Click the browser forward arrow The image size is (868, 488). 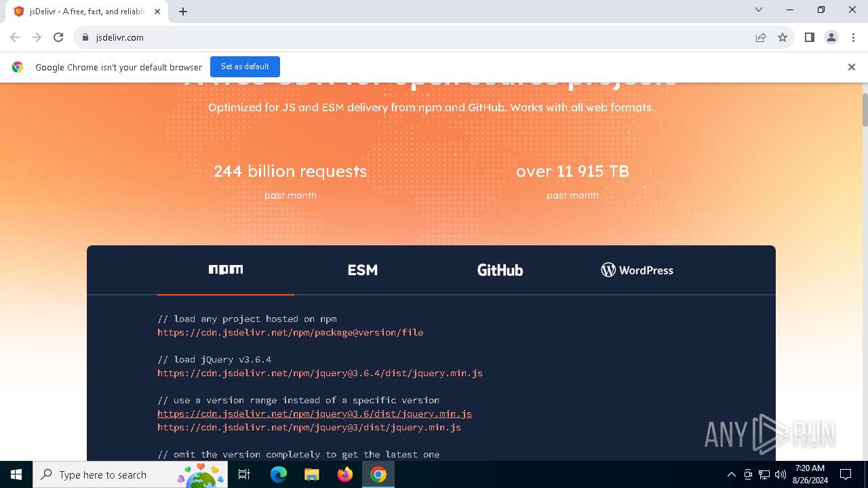(x=37, y=37)
